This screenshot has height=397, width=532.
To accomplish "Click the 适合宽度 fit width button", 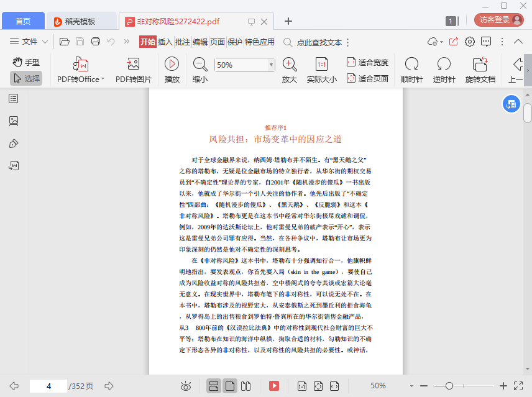I will pyautogui.click(x=367, y=62).
